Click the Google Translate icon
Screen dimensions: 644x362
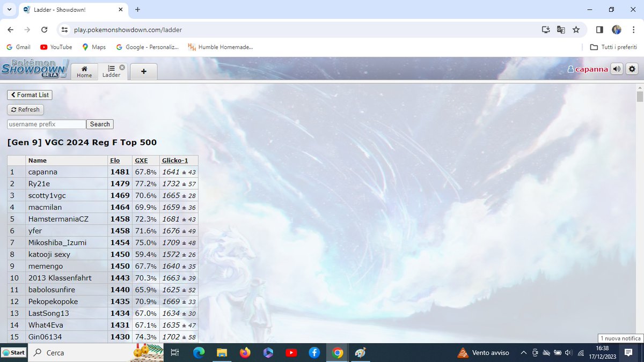click(x=561, y=30)
